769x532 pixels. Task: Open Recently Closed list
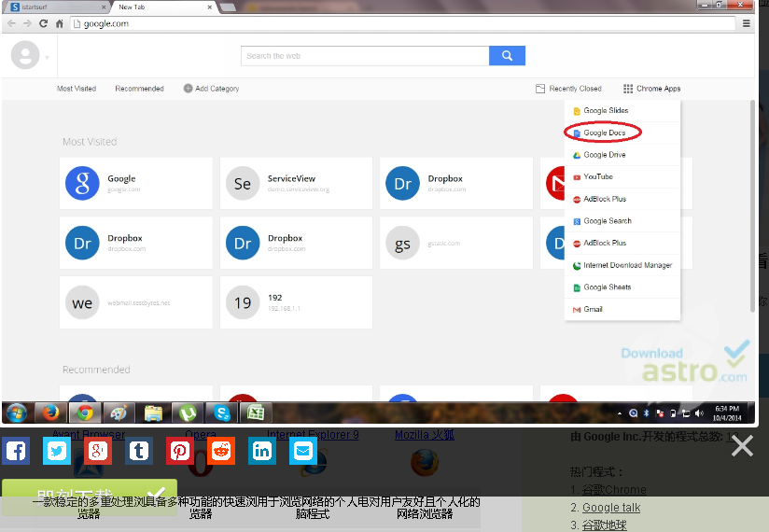[568, 89]
